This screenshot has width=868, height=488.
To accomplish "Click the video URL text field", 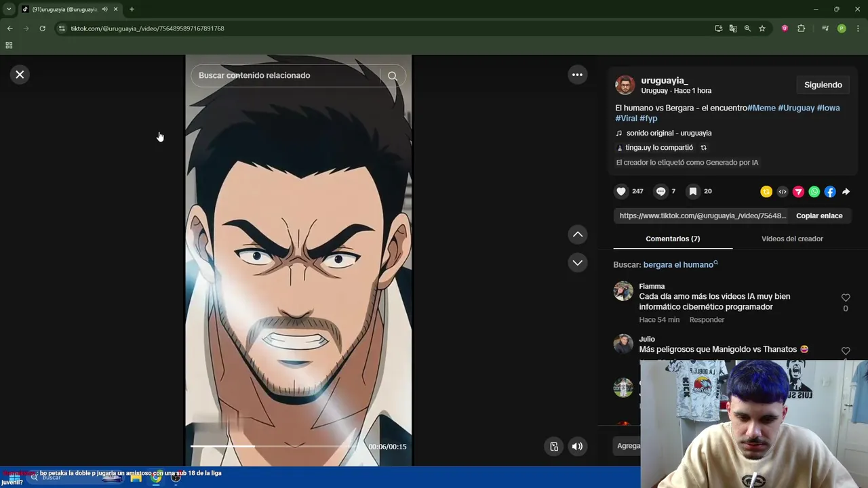I will coord(703,216).
